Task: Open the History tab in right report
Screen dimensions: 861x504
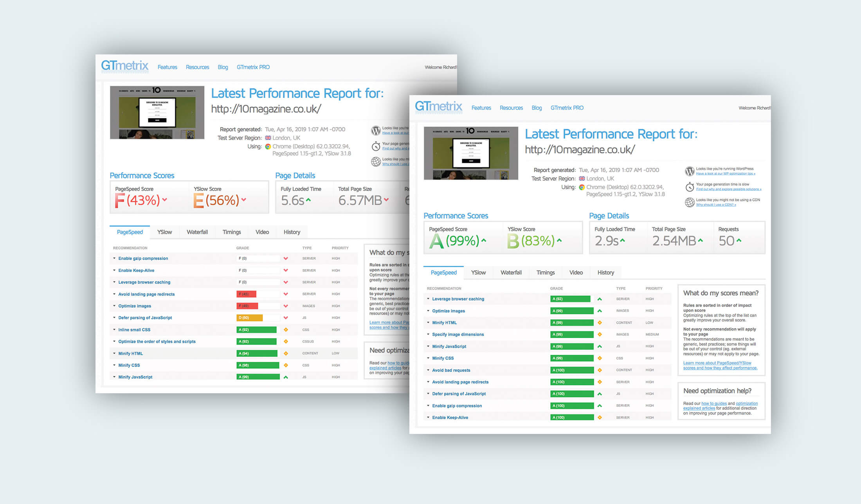Action: point(605,273)
